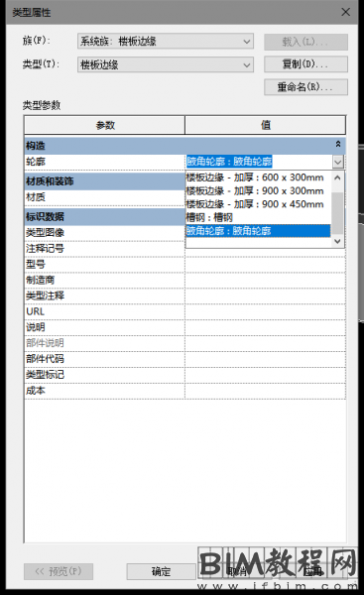This screenshot has height=595, width=364.
Task: Click the 型号 parameter row
Action: pos(104,265)
